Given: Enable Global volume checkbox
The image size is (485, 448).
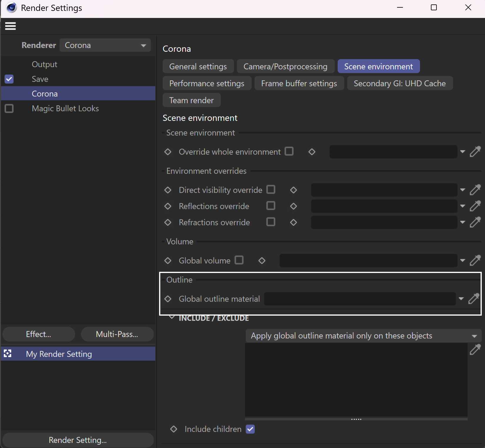Looking at the screenshot, I should click(x=239, y=260).
